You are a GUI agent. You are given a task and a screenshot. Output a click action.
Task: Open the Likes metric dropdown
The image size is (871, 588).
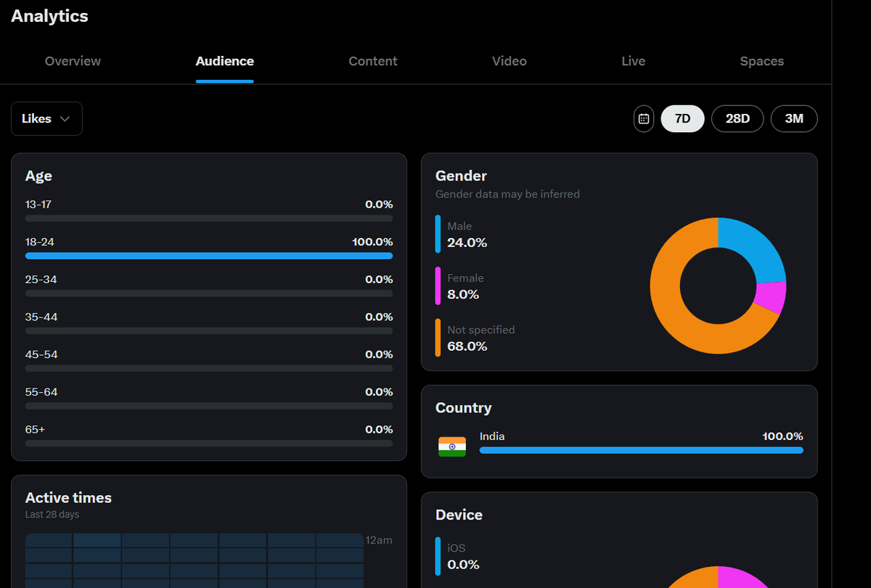pos(46,118)
